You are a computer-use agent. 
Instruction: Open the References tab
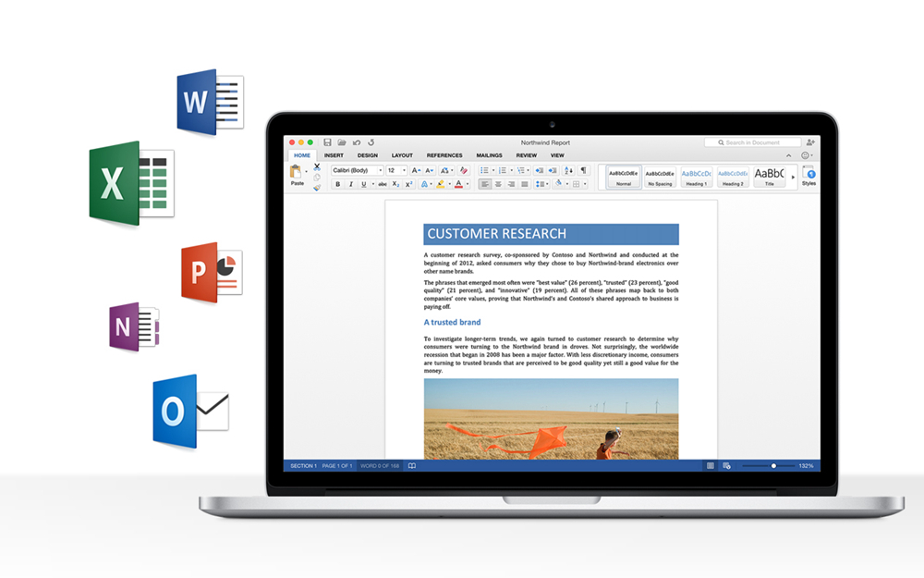click(444, 155)
